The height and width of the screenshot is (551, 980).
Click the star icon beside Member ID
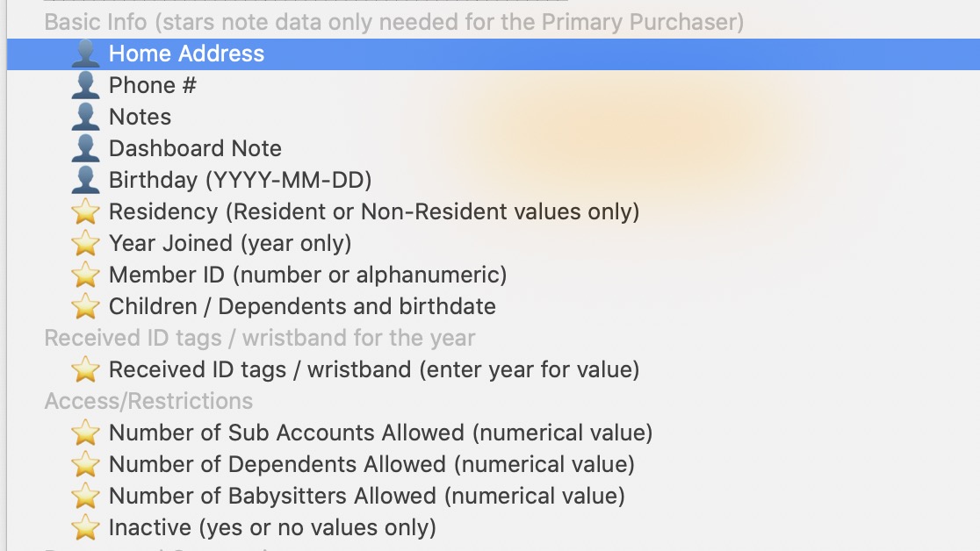[x=85, y=275]
